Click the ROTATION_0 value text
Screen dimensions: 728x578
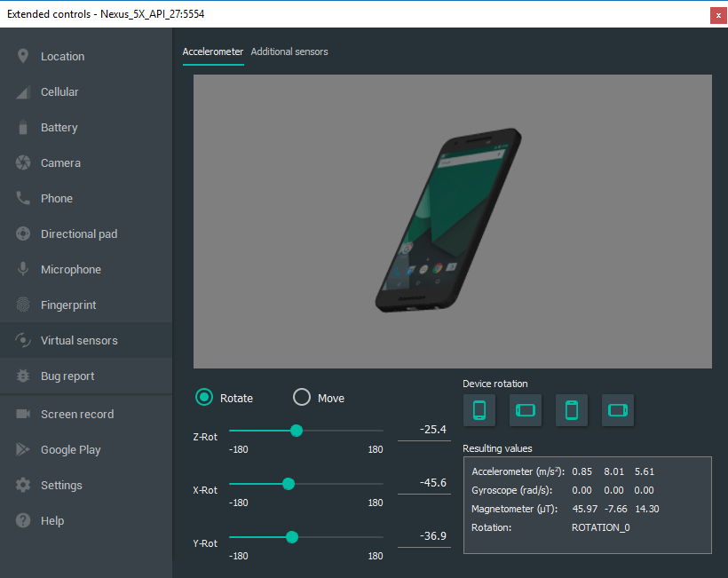click(x=600, y=527)
